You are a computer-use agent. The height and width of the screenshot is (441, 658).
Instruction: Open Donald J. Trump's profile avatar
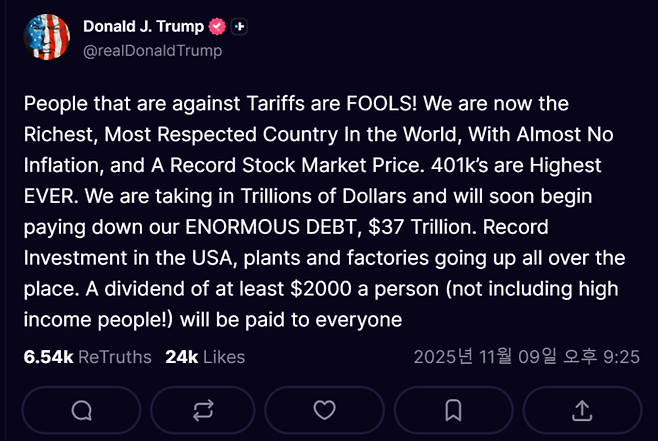point(46,38)
